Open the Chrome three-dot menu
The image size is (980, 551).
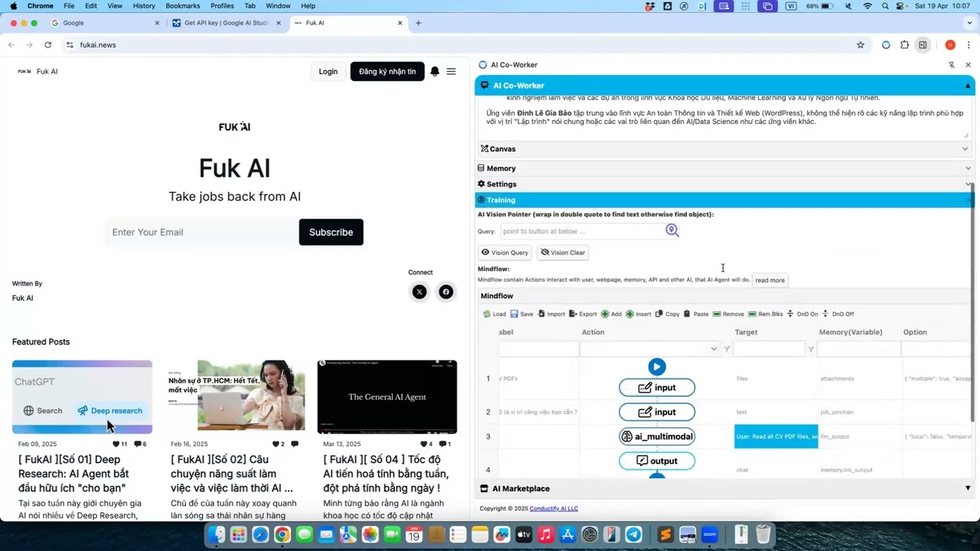(x=969, y=45)
